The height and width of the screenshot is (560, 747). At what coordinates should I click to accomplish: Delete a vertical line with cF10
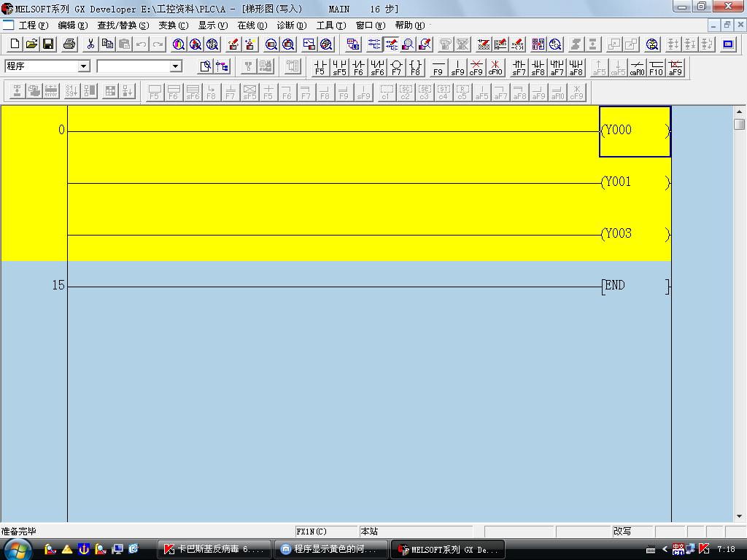pyautogui.click(x=495, y=68)
